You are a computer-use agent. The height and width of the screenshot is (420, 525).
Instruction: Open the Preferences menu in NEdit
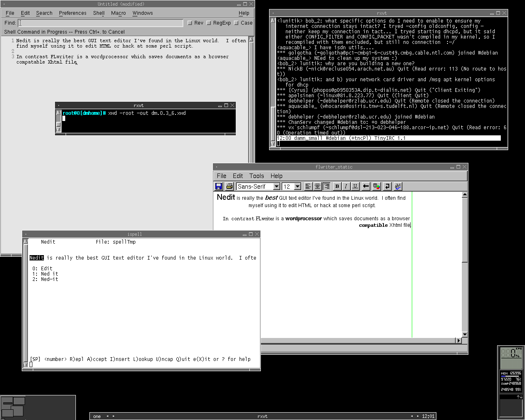(73, 13)
